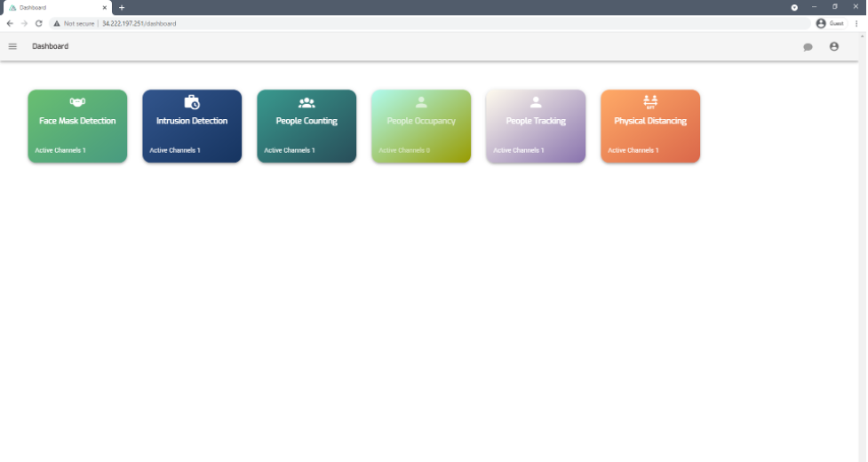Open the Guest profile button
Viewport: 868px width, 462px height.
click(x=831, y=23)
